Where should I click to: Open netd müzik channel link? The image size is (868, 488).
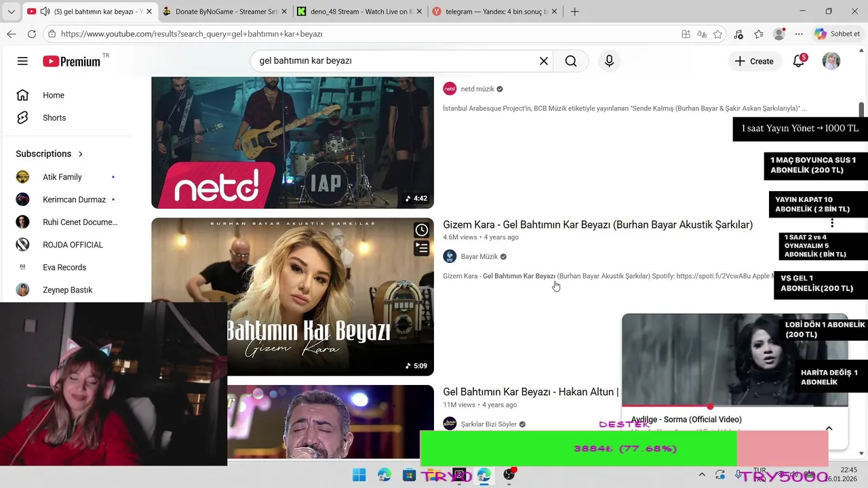pyautogui.click(x=477, y=89)
